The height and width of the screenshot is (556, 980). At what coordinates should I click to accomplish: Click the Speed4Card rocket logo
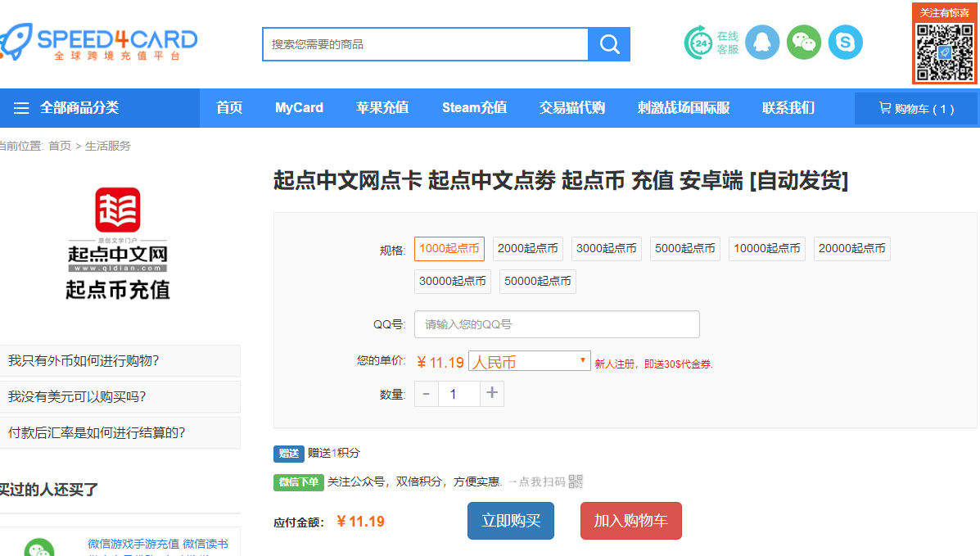[x=99, y=42]
